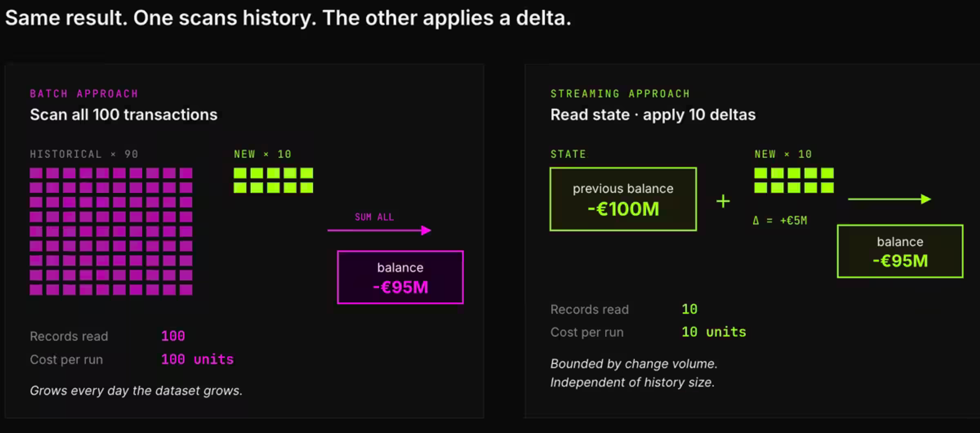This screenshot has height=433, width=980.
Task: Click the magenta balance -€95M box
Action: click(400, 277)
